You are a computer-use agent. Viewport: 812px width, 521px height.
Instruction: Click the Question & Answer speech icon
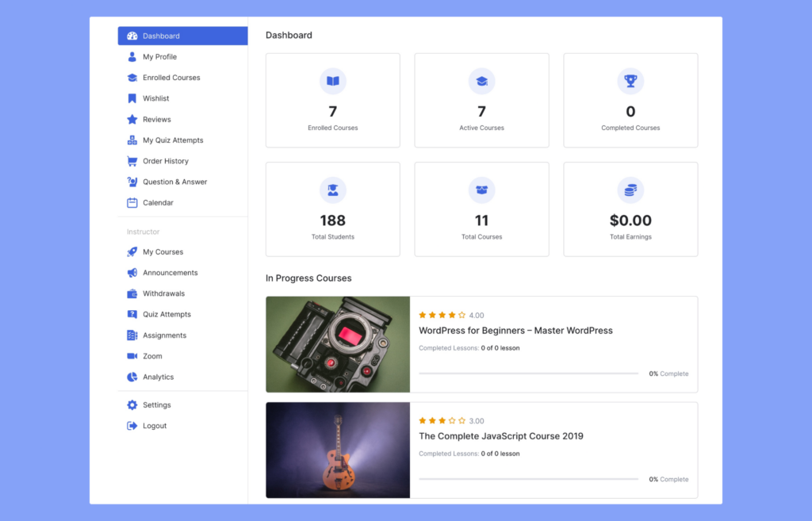click(130, 182)
